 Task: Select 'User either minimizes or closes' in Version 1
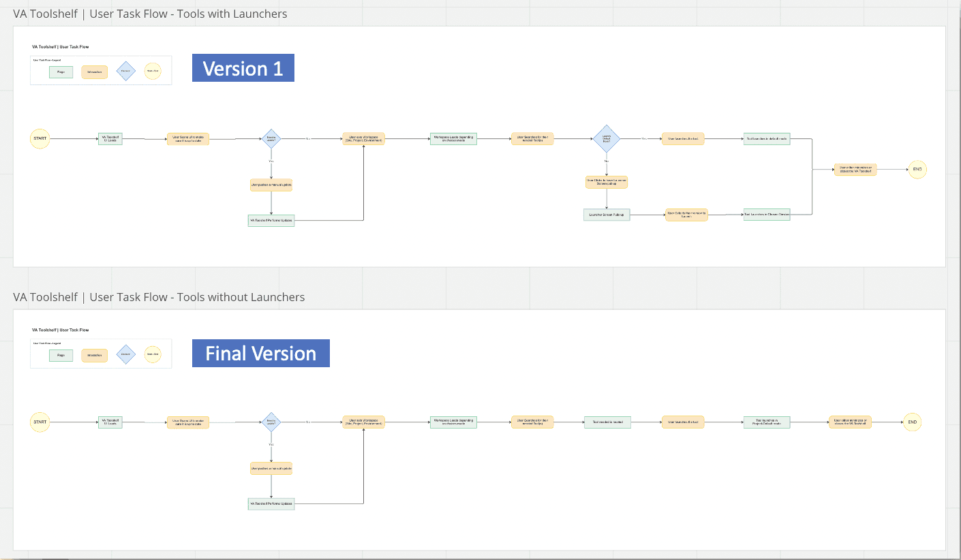855,169
